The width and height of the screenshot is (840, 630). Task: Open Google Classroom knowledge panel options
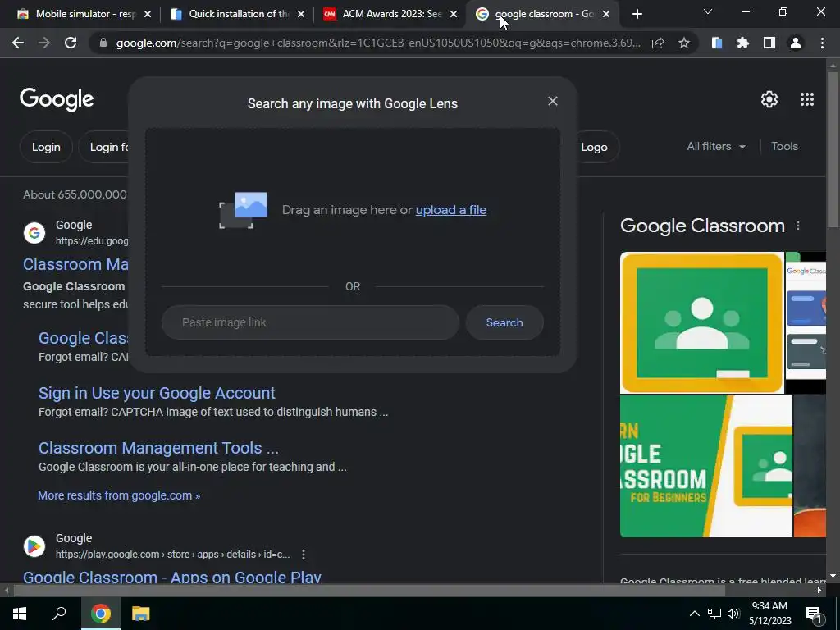pyautogui.click(x=798, y=226)
